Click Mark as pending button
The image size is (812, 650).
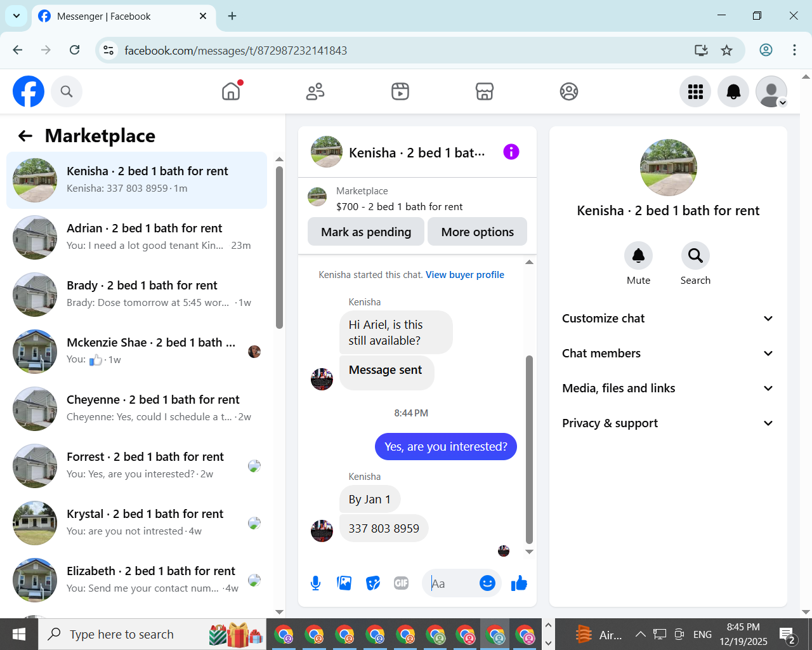point(366,232)
